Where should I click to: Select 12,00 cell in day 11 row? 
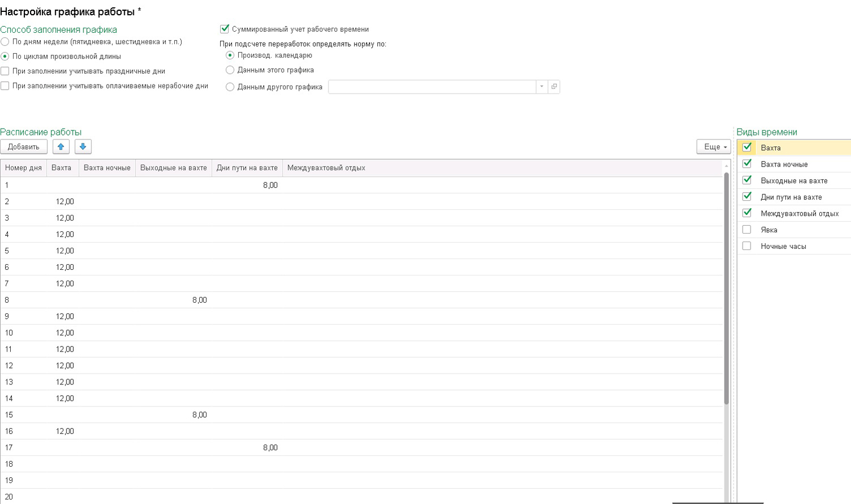click(x=62, y=350)
